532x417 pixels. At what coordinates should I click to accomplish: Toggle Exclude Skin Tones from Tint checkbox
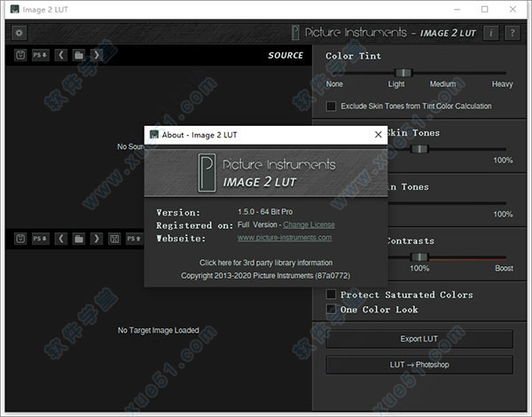pos(331,106)
